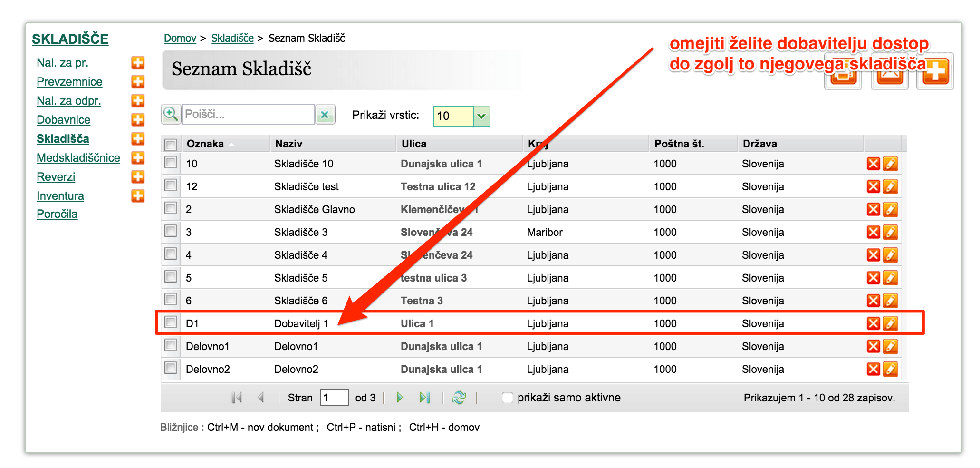The height and width of the screenshot is (468, 980).
Task: Go to next page arrow
Action: 400,397
